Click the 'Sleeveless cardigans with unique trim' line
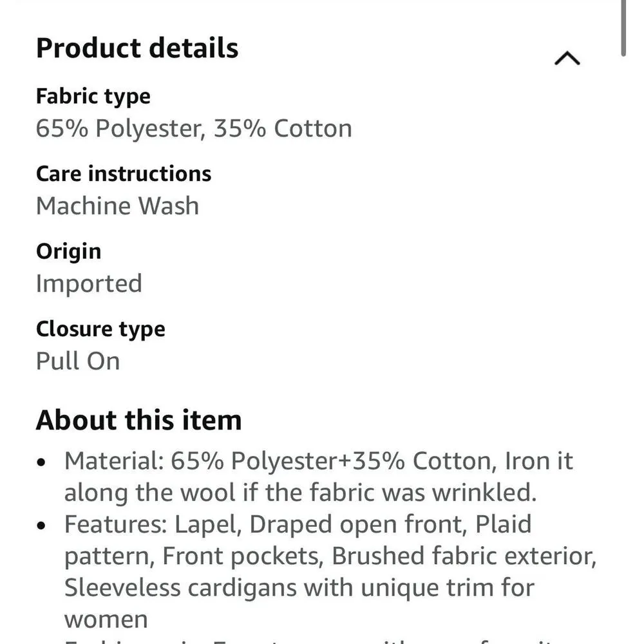This screenshot has width=644, height=644. pyautogui.click(x=299, y=587)
